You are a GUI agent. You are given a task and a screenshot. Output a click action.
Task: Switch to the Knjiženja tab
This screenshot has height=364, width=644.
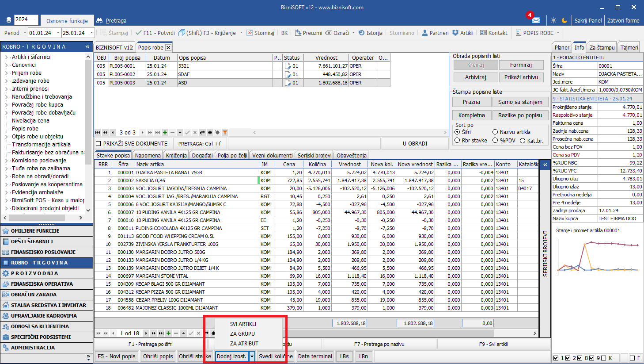176,155
